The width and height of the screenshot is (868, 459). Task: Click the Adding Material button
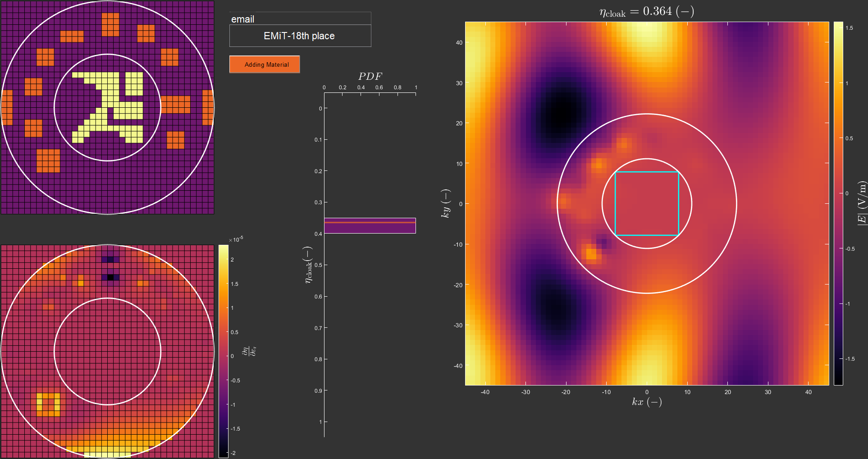coord(265,64)
